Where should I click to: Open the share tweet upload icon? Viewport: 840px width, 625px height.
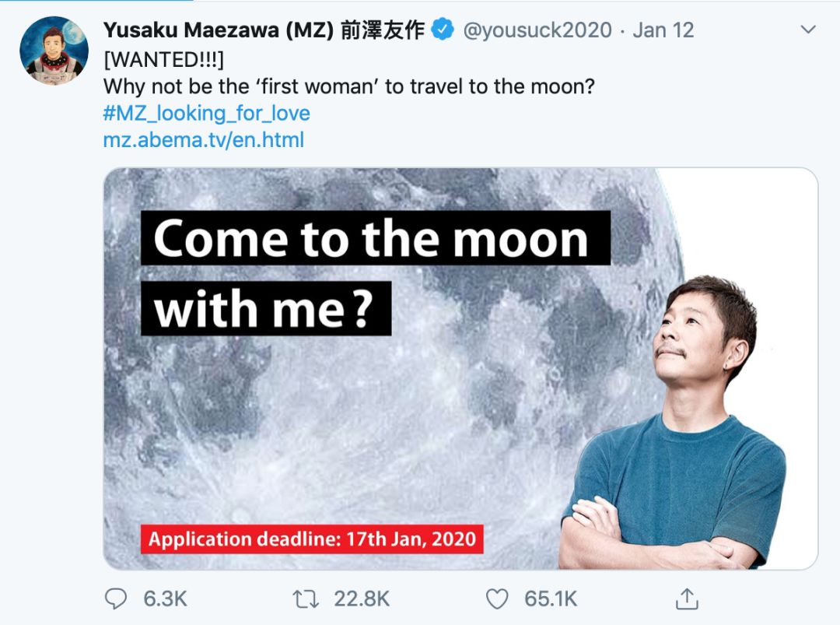coord(687,599)
